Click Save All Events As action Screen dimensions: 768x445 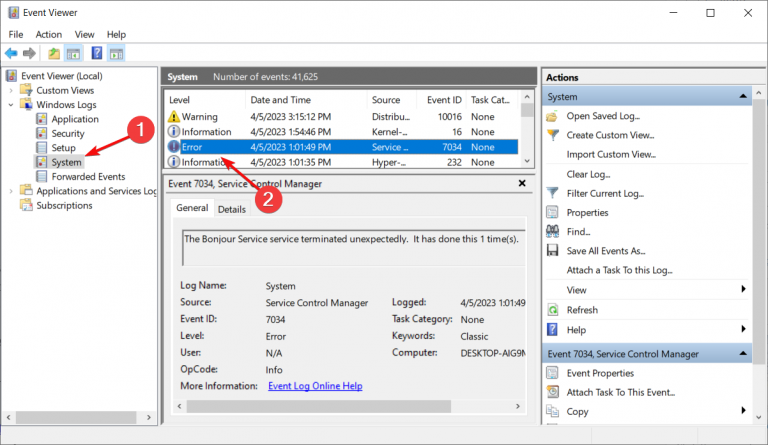tap(606, 250)
